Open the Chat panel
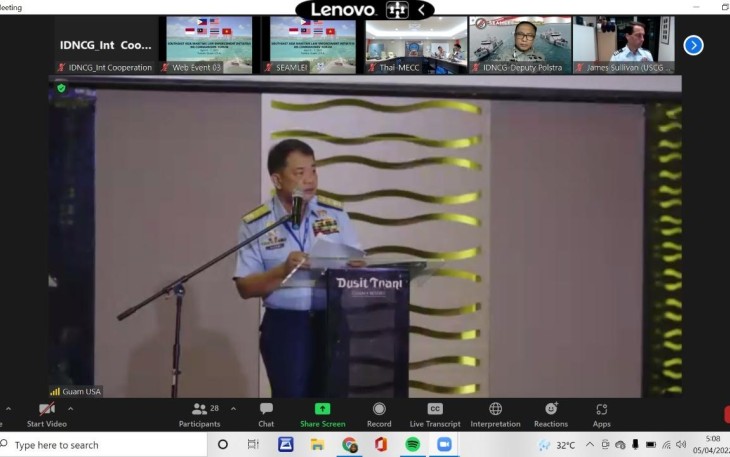 [x=266, y=415]
